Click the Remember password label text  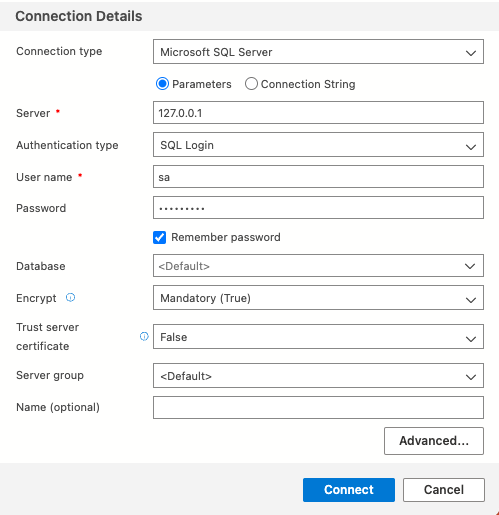226,237
